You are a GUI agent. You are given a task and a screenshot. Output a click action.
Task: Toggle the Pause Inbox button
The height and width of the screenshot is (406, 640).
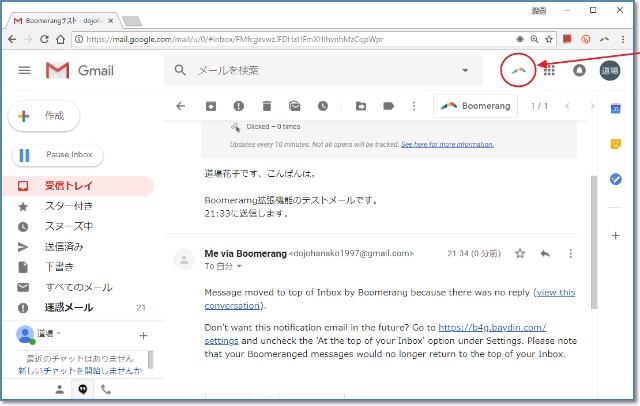click(x=58, y=155)
